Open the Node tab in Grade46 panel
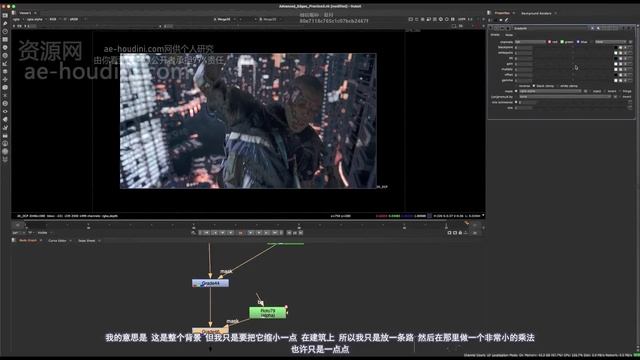This screenshot has width=640, height=360. click(x=509, y=35)
